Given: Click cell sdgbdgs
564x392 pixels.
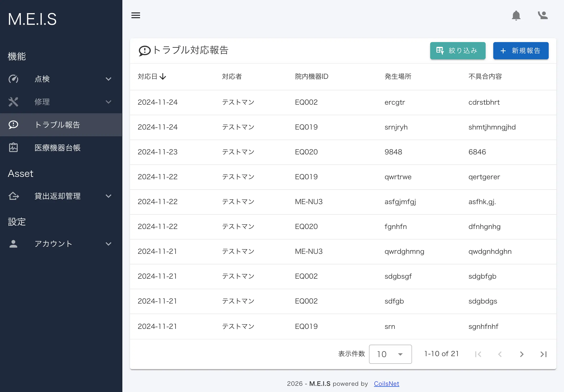Looking at the screenshot, I should 483,301.
